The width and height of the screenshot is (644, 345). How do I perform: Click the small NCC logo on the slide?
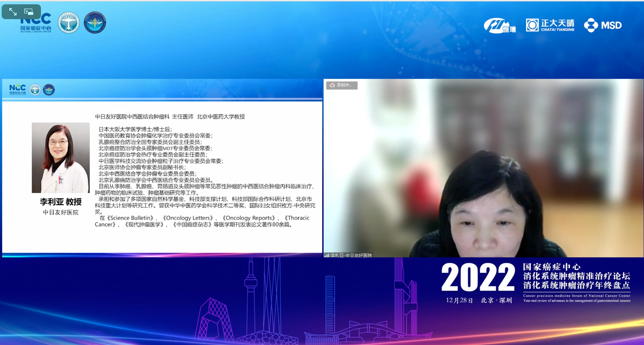pos(17,89)
